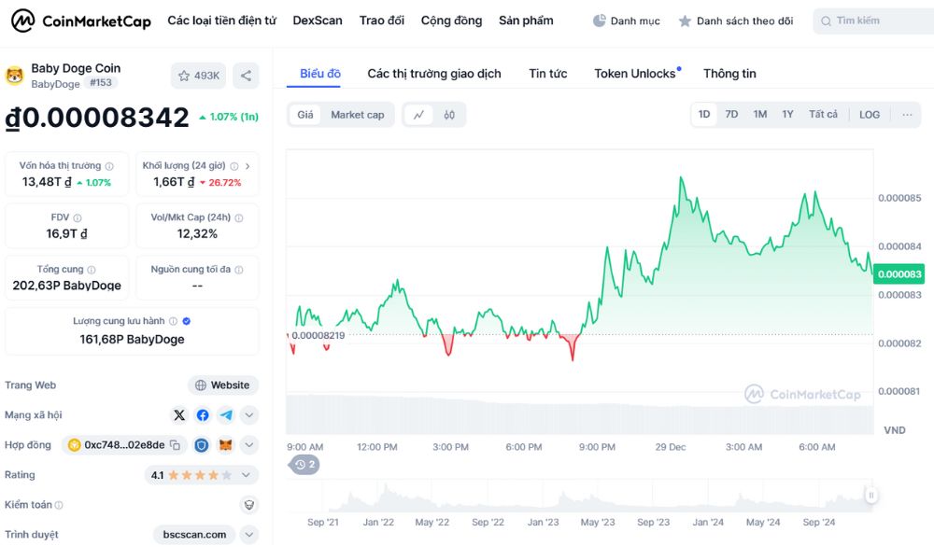The image size is (934, 560).
Task: Click current price label 0.000083 on chart
Action: tap(899, 274)
